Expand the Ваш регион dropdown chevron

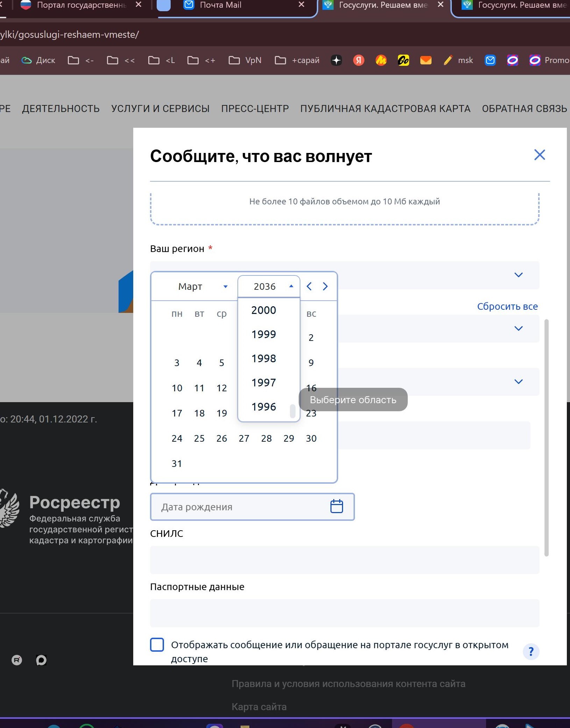[x=519, y=275]
